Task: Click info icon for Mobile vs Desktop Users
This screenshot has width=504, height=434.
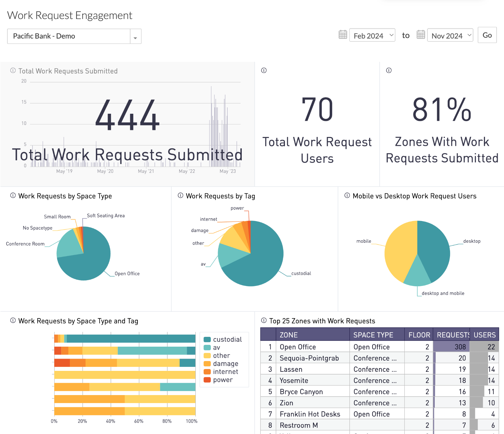Action: click(x=347, y=196)
